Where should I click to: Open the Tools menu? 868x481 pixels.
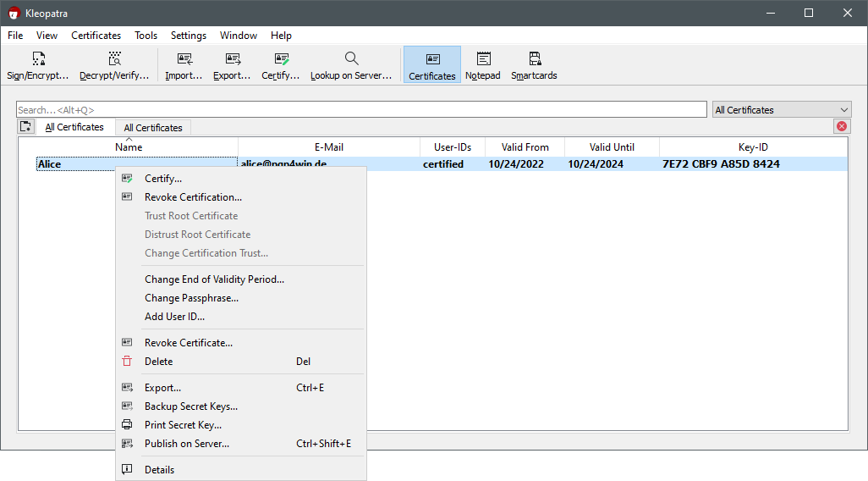146,36
